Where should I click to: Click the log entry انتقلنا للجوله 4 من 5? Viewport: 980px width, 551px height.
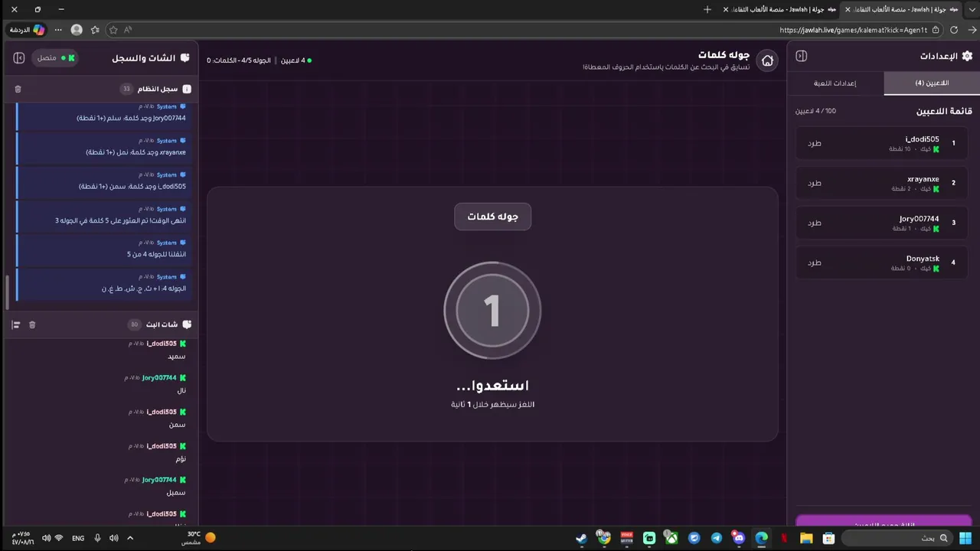click(x=103, y=249)
